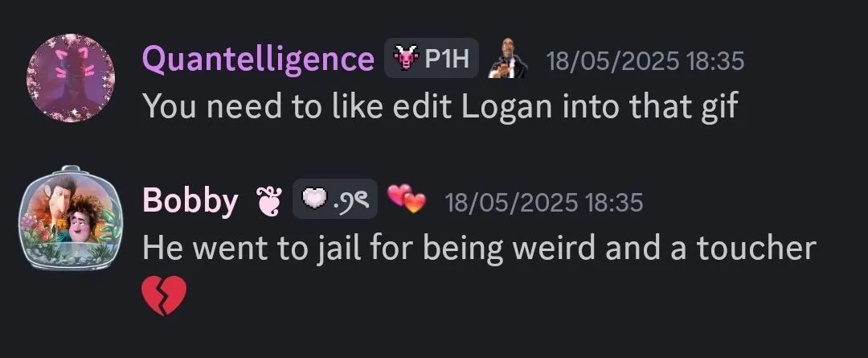Select the 'edit Logan into that gif' message

click(x=440, y=106)
